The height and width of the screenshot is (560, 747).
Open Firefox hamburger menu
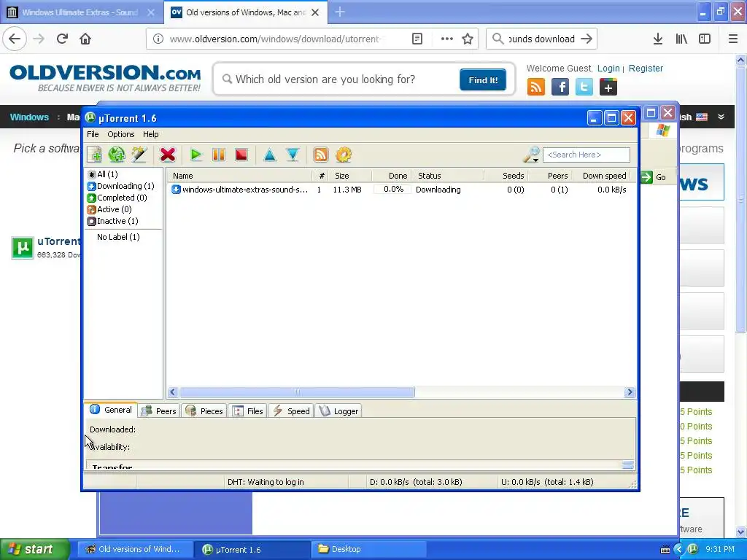pyautogui.click(x=733, y=39)
